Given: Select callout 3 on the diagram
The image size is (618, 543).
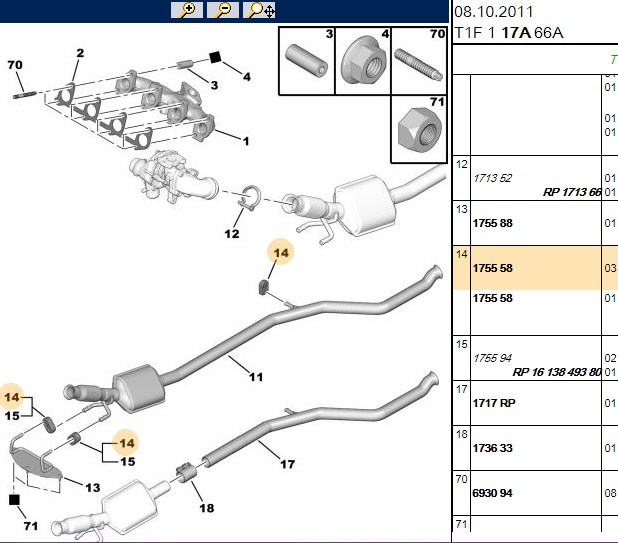Looking at the screenshot, I should pyautogui.click(x=214, y=85).
